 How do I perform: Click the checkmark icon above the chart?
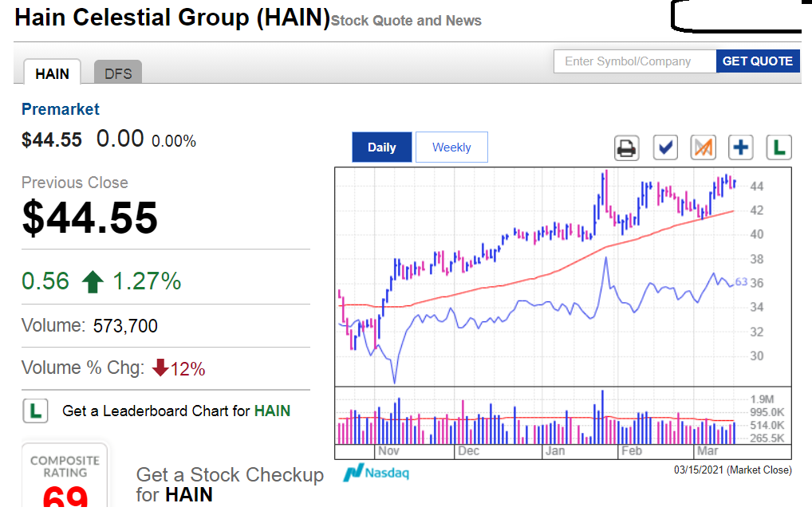(x=665, y=147)
